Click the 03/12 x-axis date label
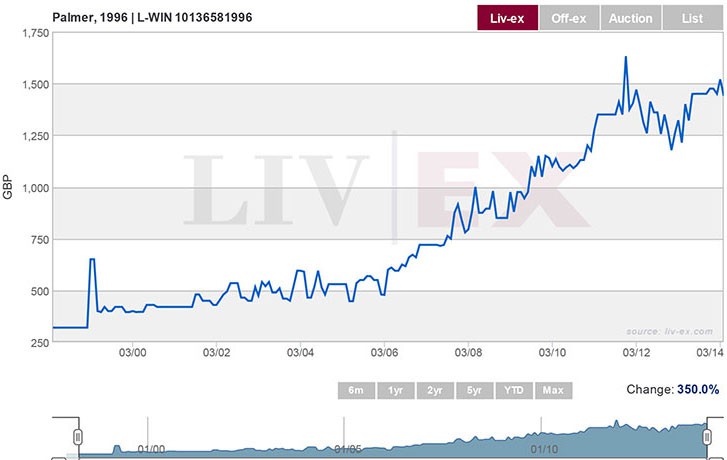The width and height of the screenshot is (727, 460). tap(636, 353)
